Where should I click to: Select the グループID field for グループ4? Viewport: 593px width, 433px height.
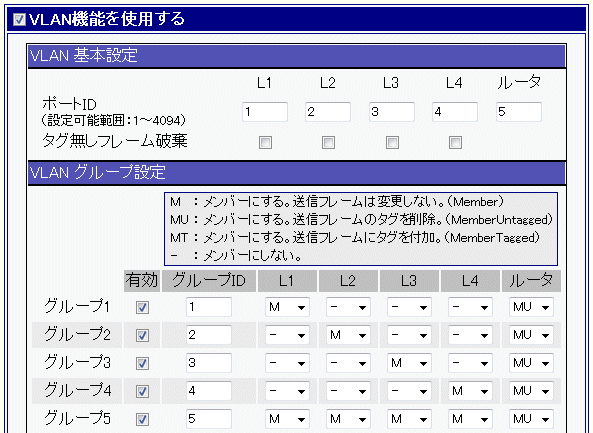209,391
